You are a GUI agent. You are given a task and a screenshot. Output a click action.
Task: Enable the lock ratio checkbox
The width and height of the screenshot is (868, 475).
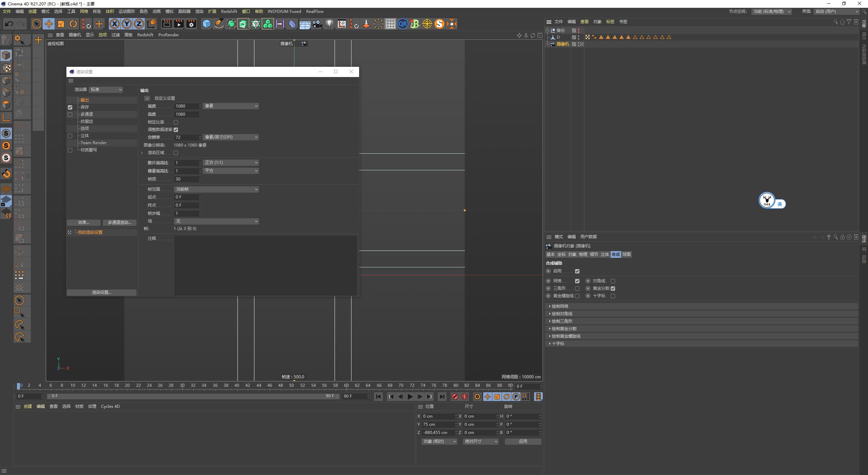coord(176,122)
